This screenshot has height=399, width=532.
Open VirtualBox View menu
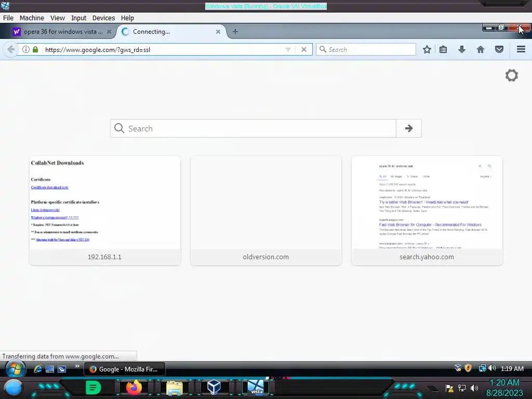click(57, 18)
